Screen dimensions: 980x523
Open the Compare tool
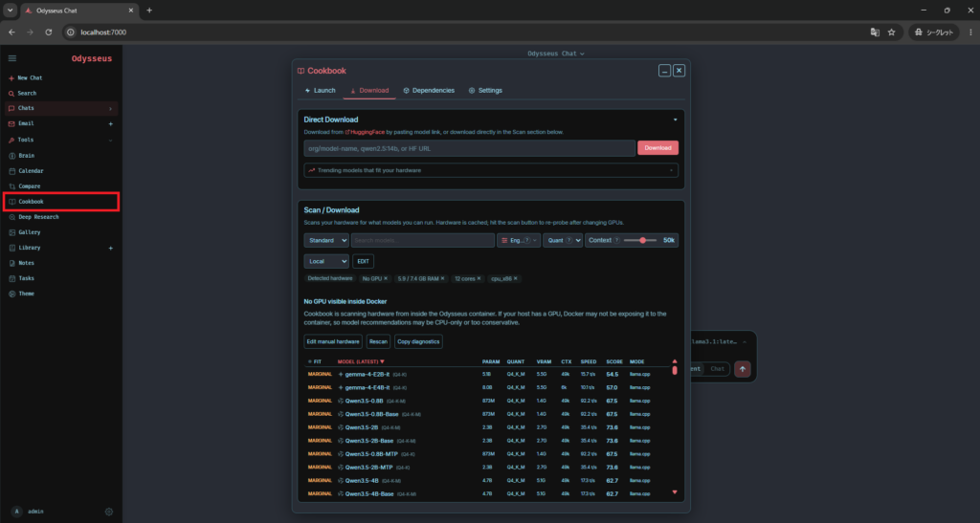[24, 186]
